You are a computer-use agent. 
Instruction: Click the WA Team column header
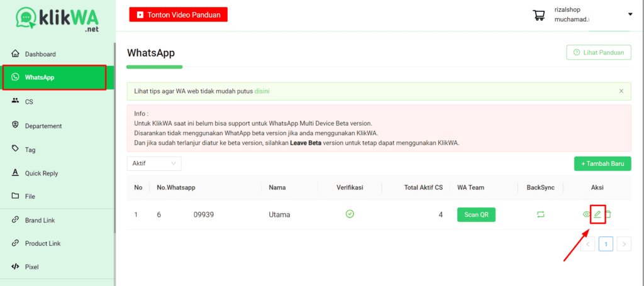coord(470,187)
